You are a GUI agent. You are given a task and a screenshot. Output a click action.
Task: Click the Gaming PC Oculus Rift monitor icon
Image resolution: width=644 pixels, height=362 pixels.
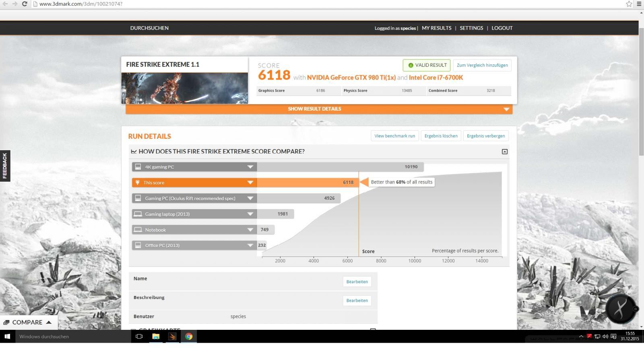coord(138,198)
